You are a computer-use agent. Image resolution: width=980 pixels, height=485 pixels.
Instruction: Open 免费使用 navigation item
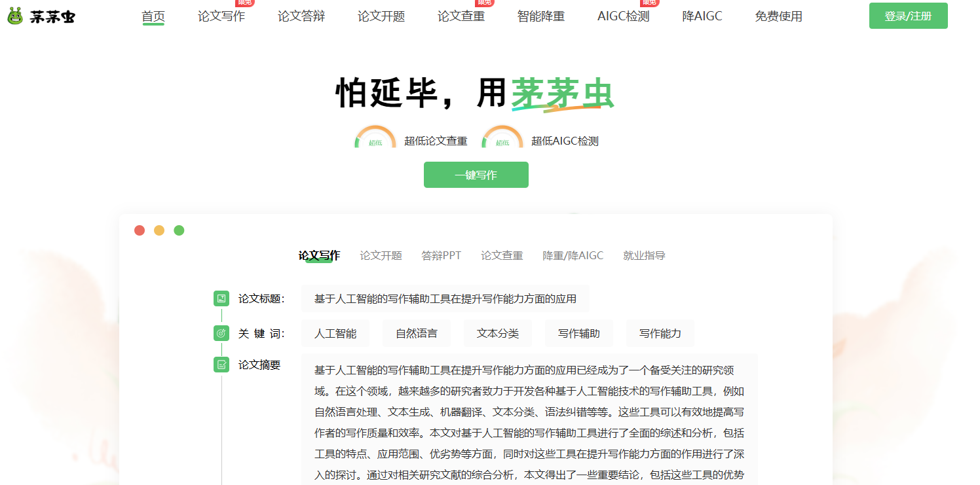pos(778,16)
